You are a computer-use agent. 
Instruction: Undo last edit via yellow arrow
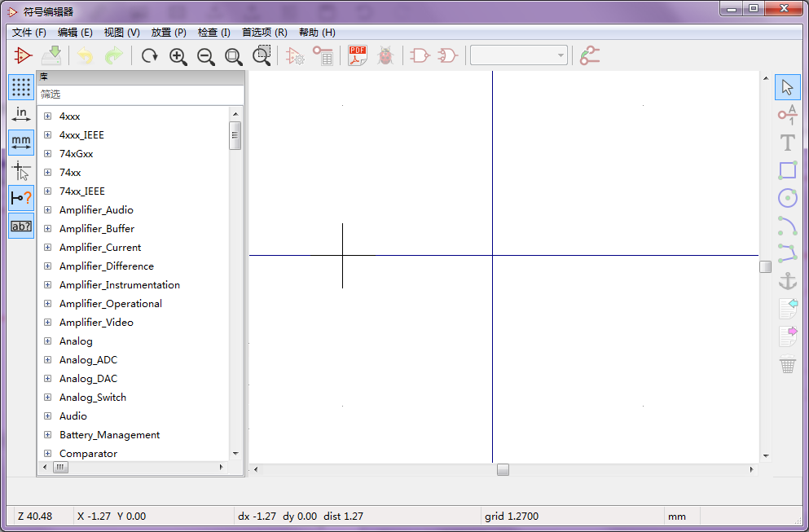click(85, 55)
